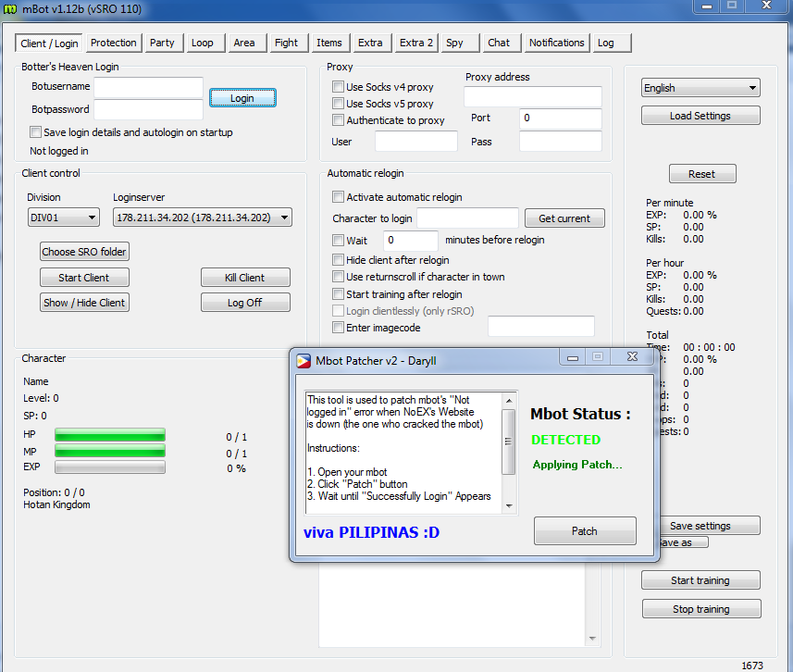Viewport: 793px width, 672px height.
Task: Enable Use Socks v5 proxy
Action: coord(338,104)
